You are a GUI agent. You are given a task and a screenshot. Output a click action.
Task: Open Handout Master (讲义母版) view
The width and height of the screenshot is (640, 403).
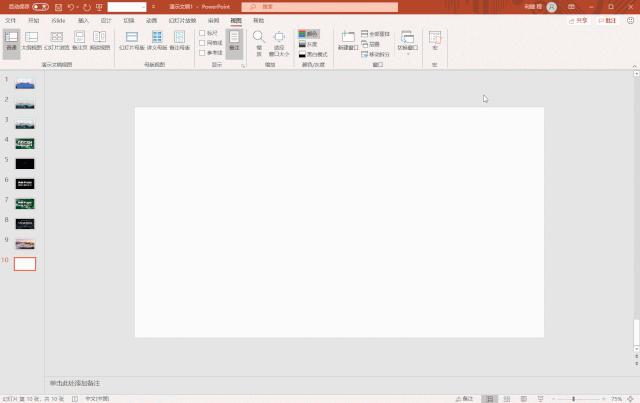(157, 40)
